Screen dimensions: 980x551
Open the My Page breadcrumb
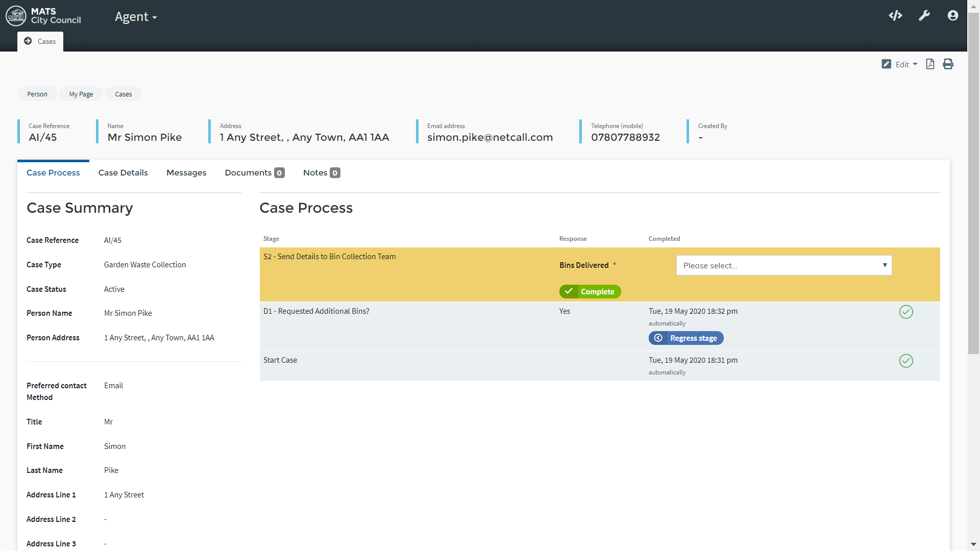81,94
